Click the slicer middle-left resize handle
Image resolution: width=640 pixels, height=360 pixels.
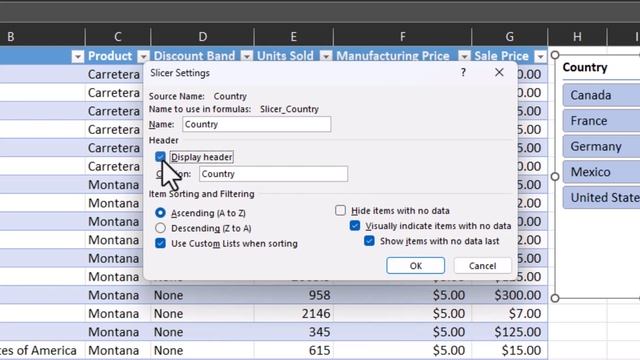(x=555, y=176)
